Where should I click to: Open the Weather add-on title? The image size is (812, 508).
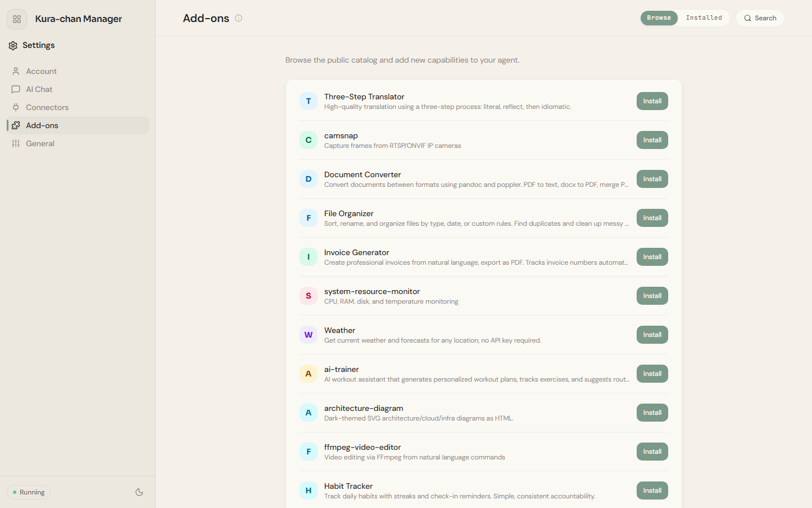point(339,330)
